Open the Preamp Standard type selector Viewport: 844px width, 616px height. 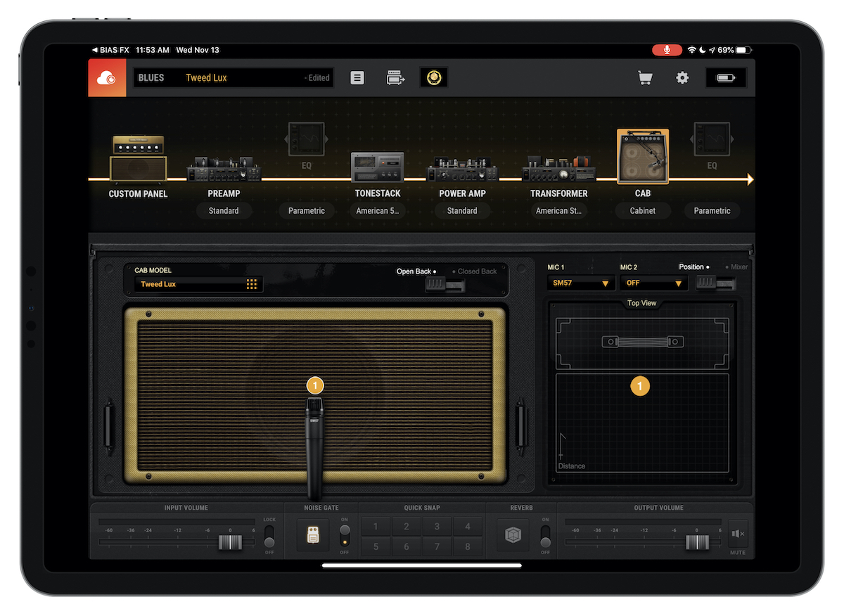pos(224,211)
